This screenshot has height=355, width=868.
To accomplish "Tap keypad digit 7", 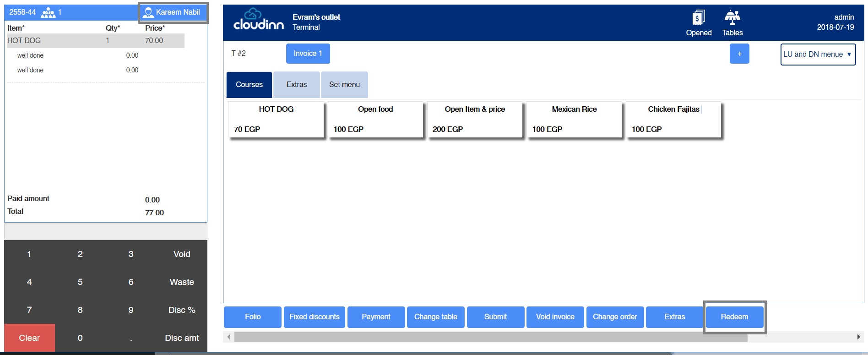I will click(29, 310).
